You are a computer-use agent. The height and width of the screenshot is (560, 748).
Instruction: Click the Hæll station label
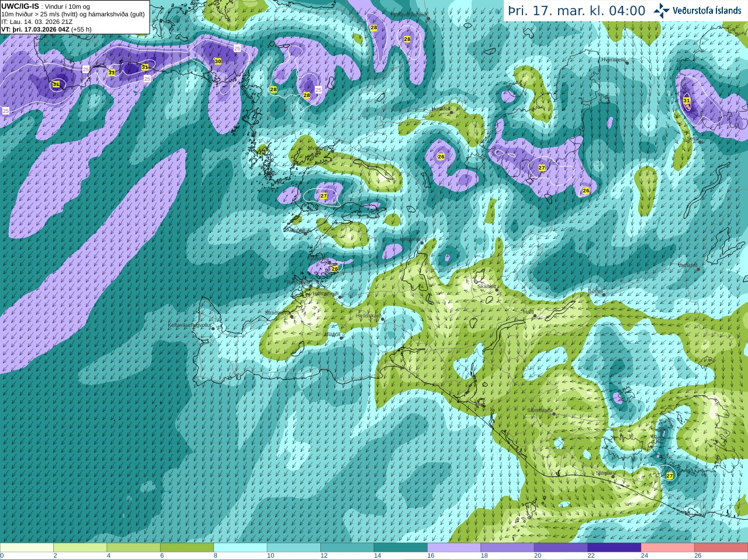528,312
